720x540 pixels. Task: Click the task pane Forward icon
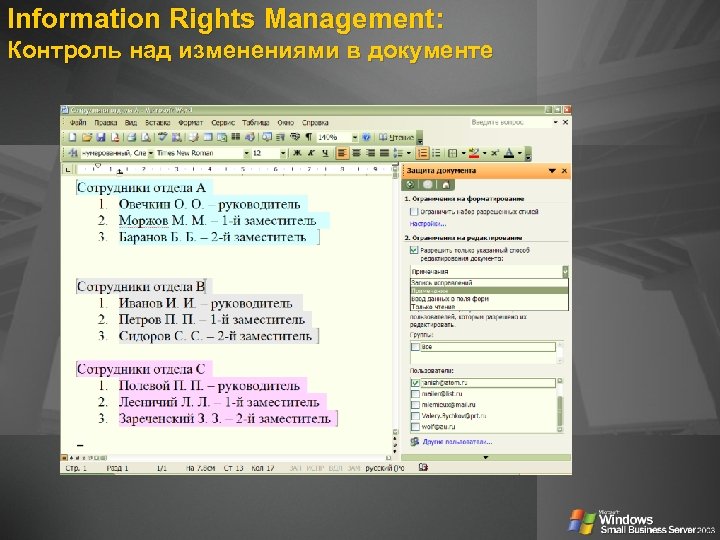[428, 185]
